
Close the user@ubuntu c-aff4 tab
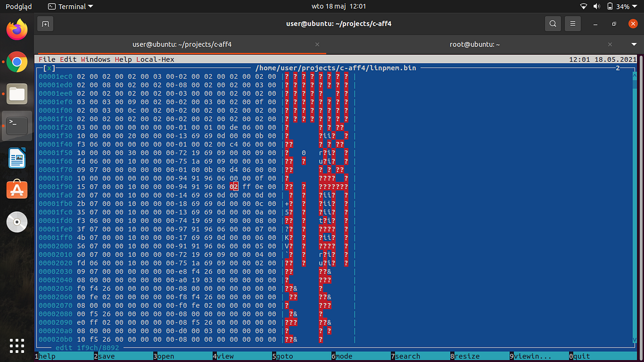point(317,45)
